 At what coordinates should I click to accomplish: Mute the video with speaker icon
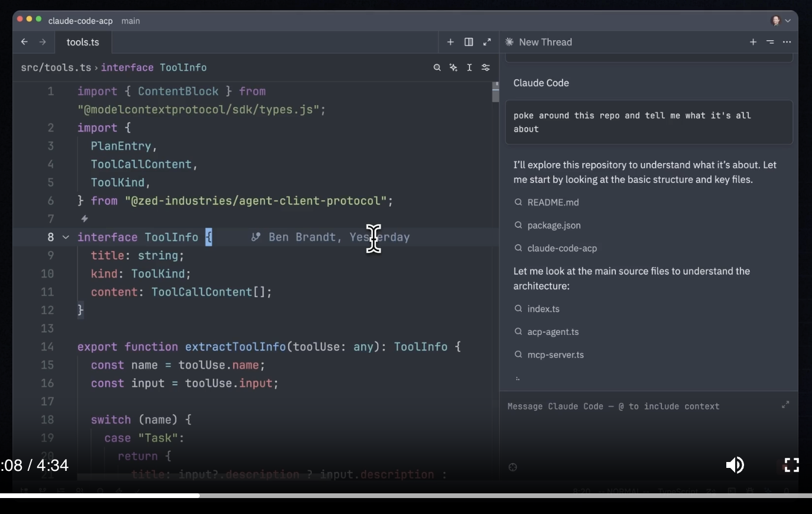(735, 465)
